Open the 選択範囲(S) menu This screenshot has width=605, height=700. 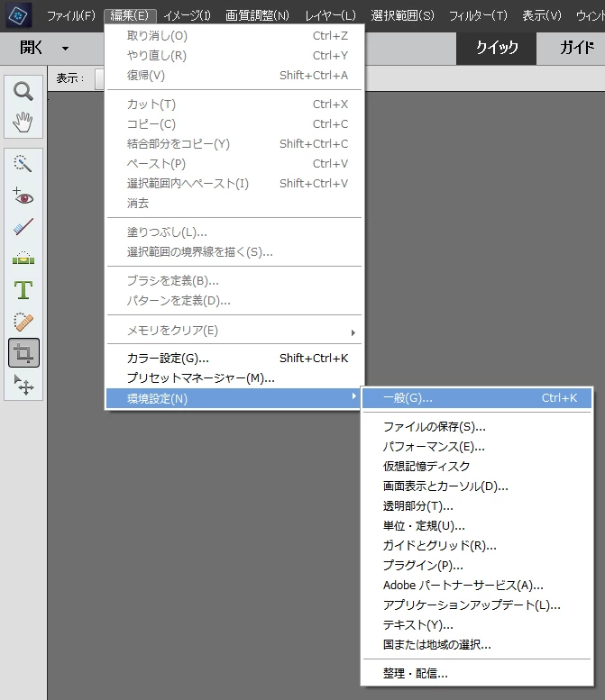pos(403,16)
